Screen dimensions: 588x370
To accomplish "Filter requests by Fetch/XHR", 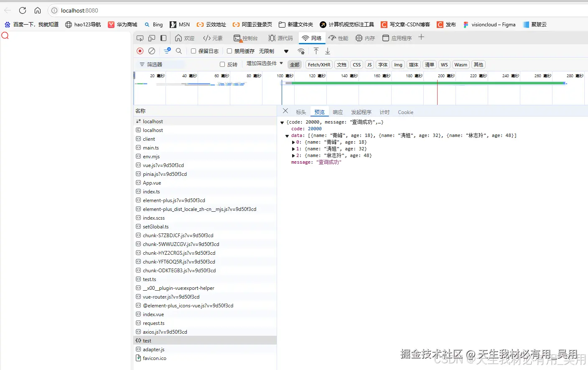I will click(318, 64).
